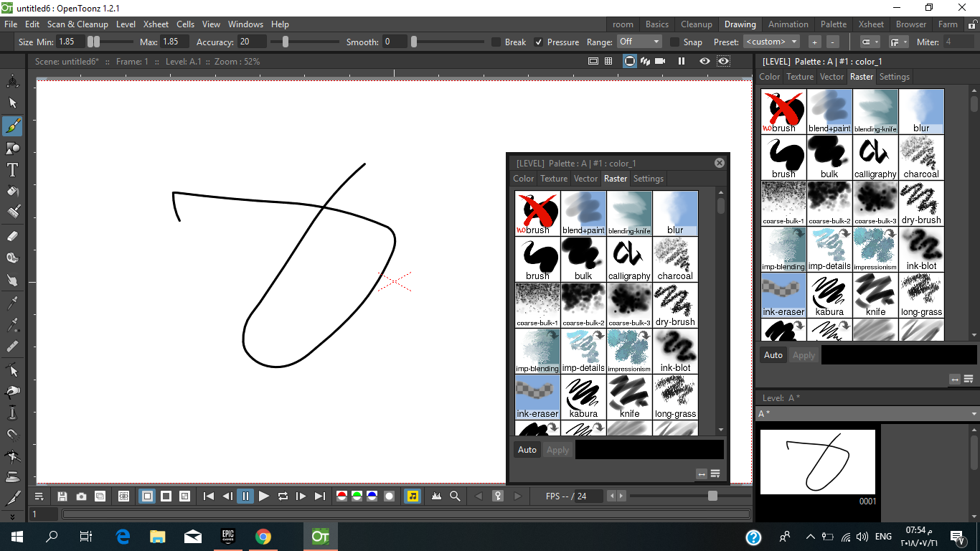Viewport: 980px width, 551px height.
Task: Mute the soundtrack with the note icon
Action: pos(412,496)
